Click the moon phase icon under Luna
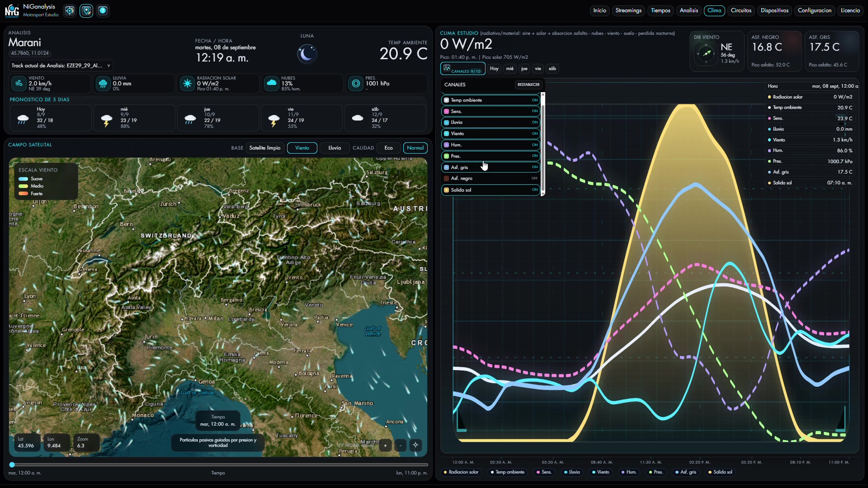 click(307, 54)
